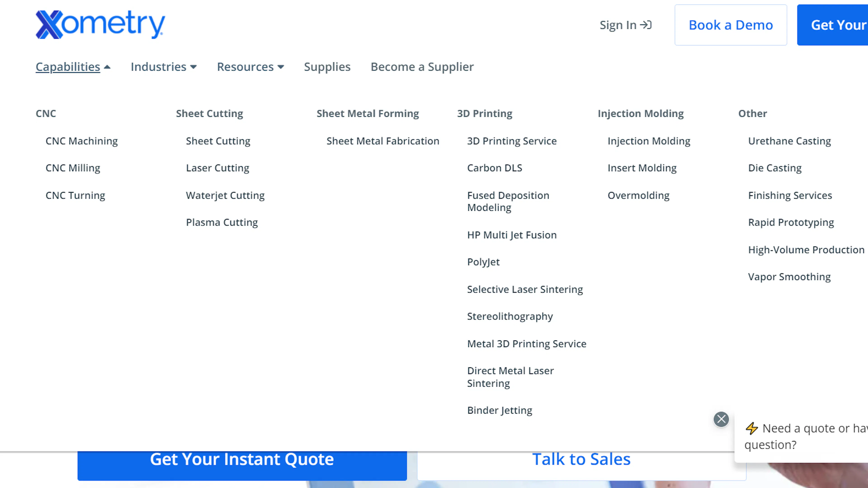This screenshot has height=488, width=868.
Task: Select the Other category heading
Action: pos(752,113)
